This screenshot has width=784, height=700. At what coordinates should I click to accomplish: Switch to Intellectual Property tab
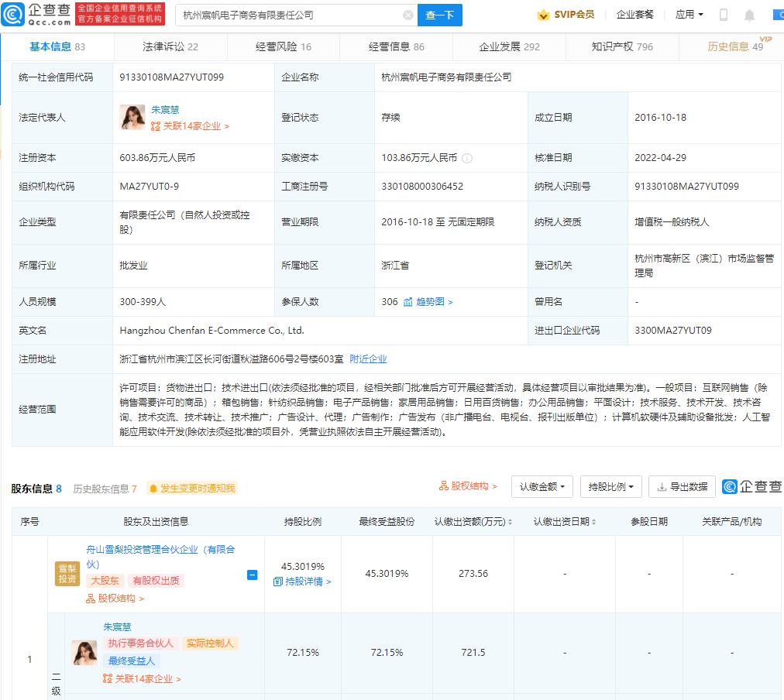coord(622,46)
